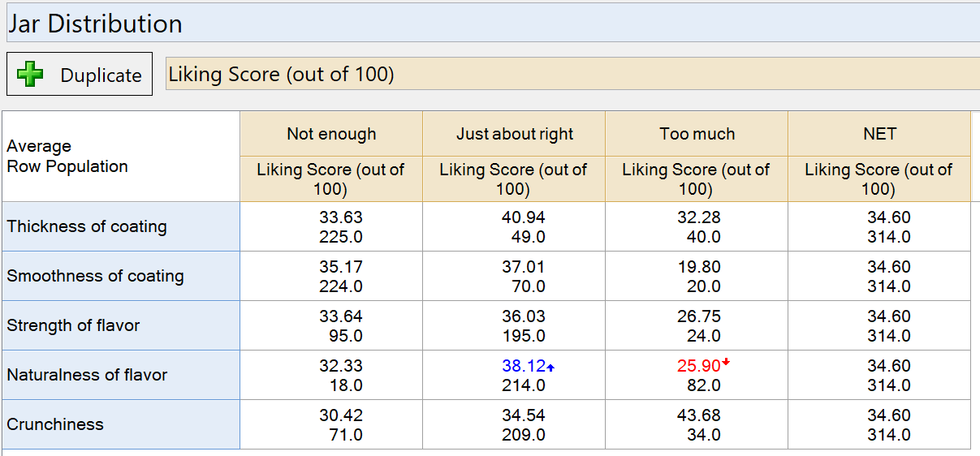This screenshot has height=456, width=980.
Task: Click the Liking Score subheader under NET
Action: 879,179
